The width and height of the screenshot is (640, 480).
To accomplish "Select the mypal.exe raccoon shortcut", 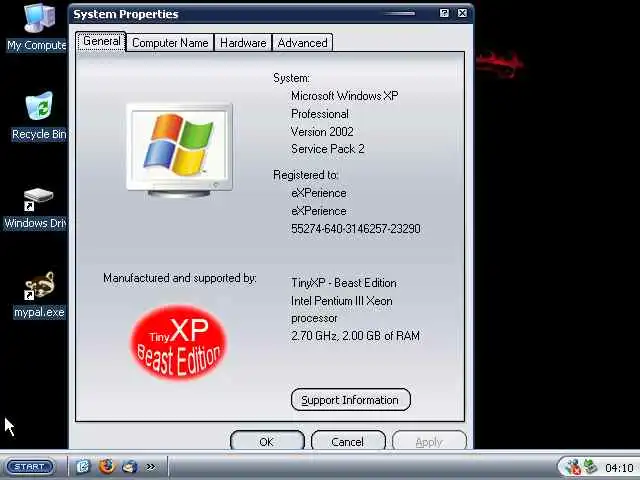I will (x=39, y=295).
